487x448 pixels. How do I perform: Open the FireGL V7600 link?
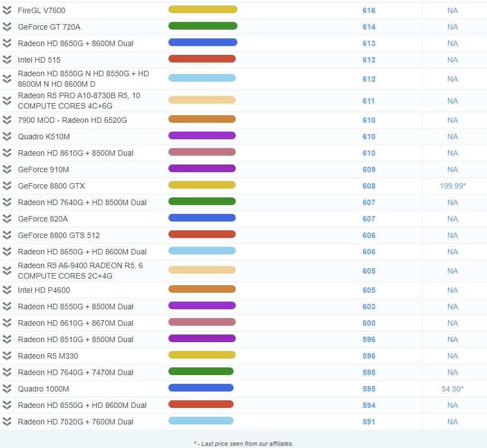click(x=42, y=10)
